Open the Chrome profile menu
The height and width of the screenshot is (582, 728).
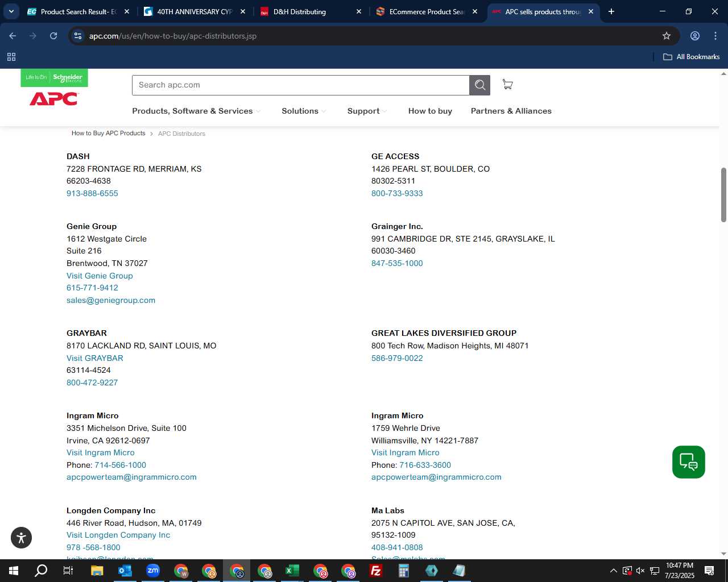coord(695,36)
